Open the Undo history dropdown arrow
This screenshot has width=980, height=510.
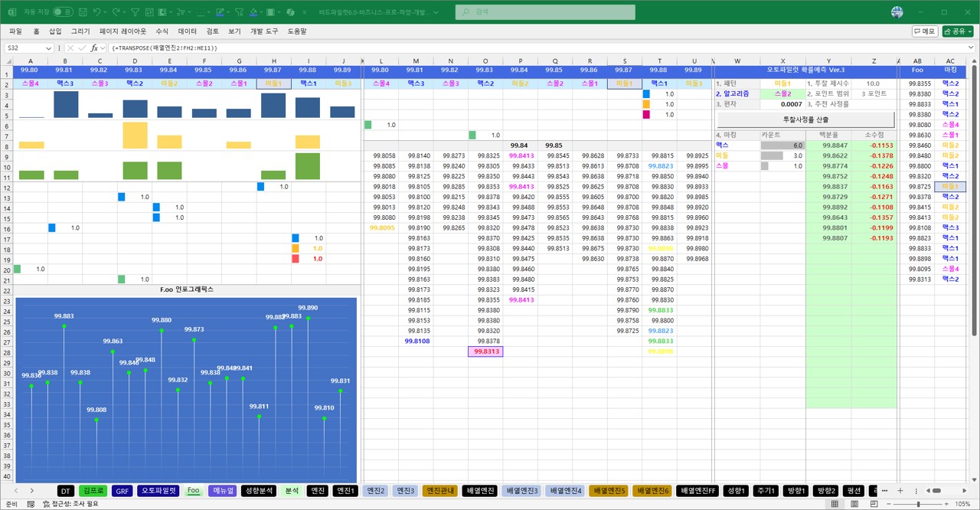106,12
